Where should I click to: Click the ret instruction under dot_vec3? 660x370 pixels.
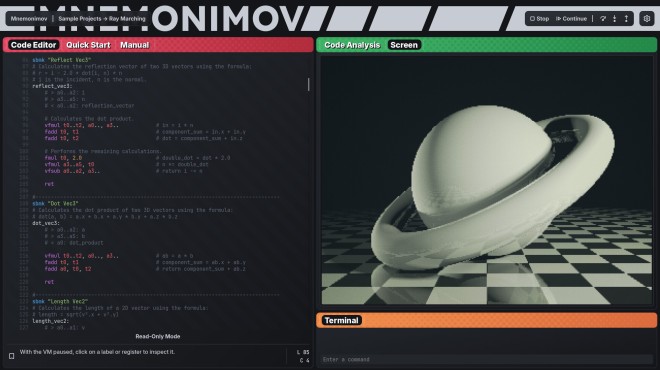tap(49, 282)
